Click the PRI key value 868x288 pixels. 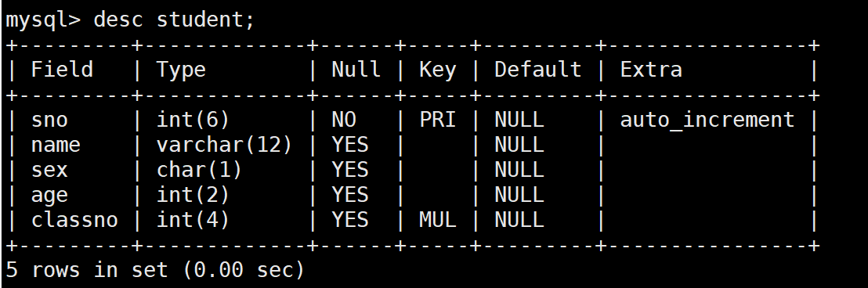click(437, 120)
